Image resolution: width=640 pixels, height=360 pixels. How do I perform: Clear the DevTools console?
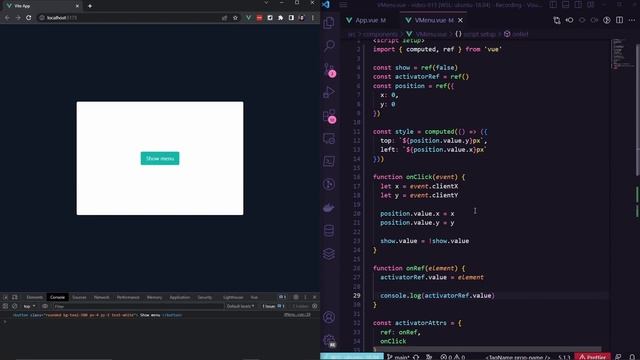pos(15,306)
